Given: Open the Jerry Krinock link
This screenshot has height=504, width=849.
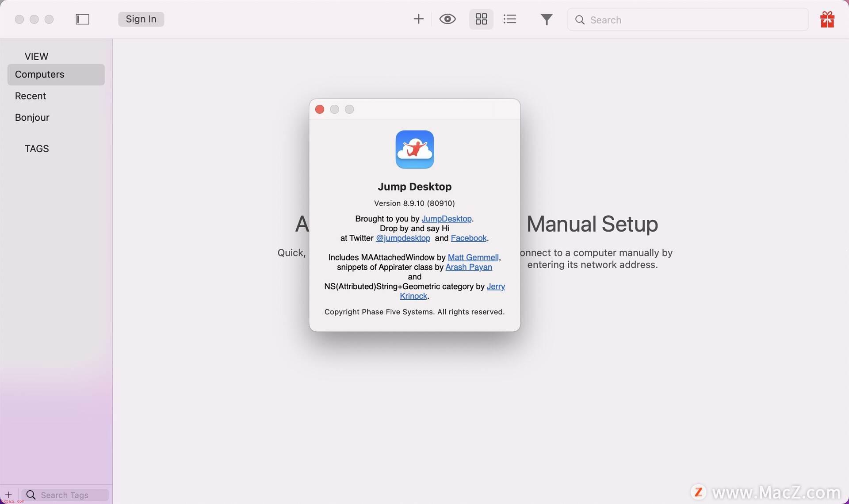Looking at the screenshot, I should click(496, 286).
